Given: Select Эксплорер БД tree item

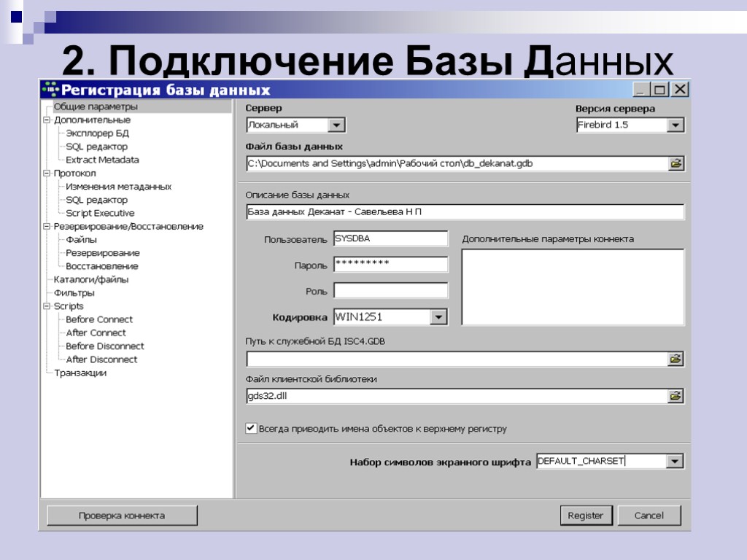Looking at the screenshot, I should 97,133.
